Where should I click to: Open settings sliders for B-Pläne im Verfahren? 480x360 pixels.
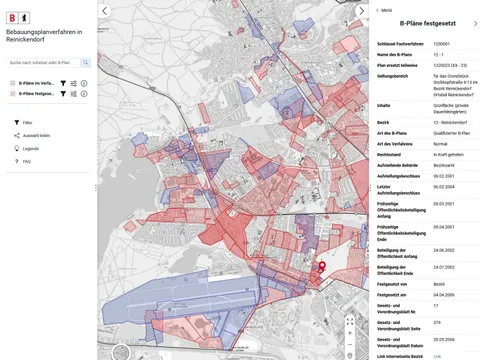74,83
